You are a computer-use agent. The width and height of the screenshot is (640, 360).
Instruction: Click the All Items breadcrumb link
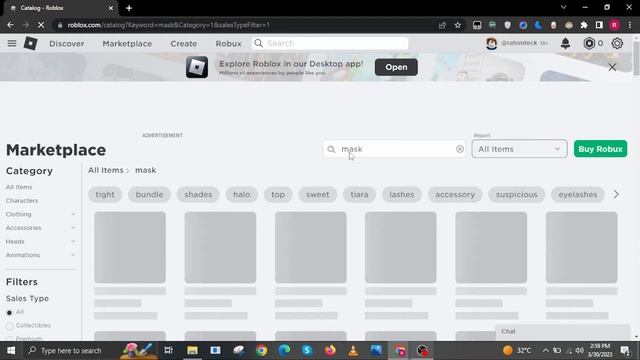[106, 170]
